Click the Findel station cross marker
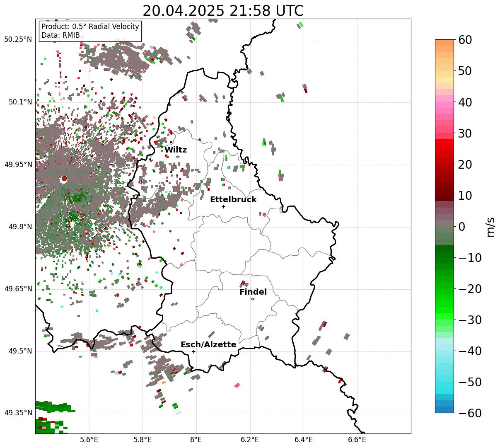 coord(253,299)
